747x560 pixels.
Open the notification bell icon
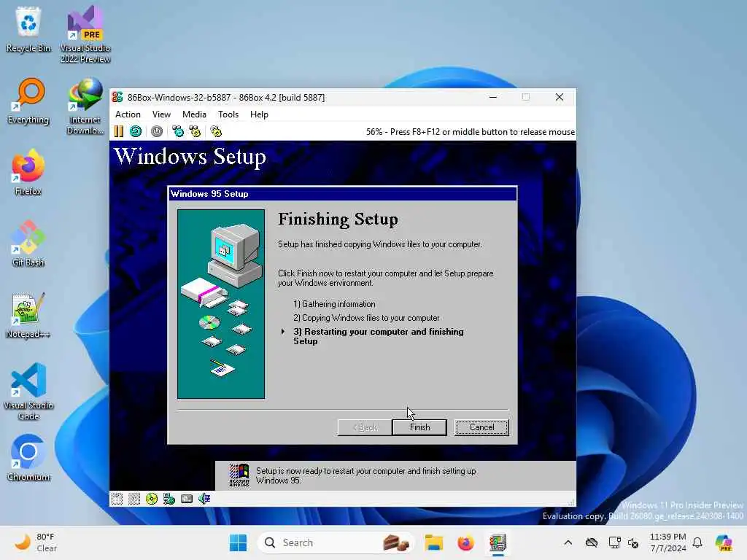(x=697, y=542)
